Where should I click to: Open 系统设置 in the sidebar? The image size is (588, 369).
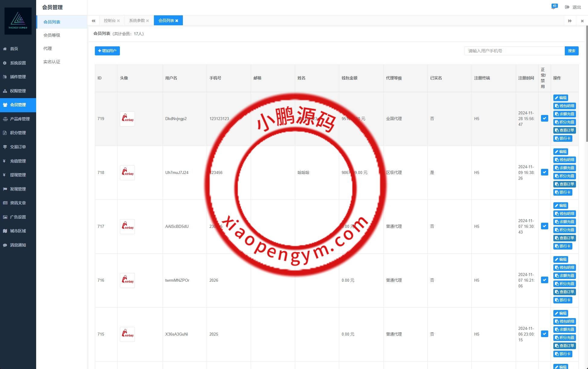click(18, 63)
